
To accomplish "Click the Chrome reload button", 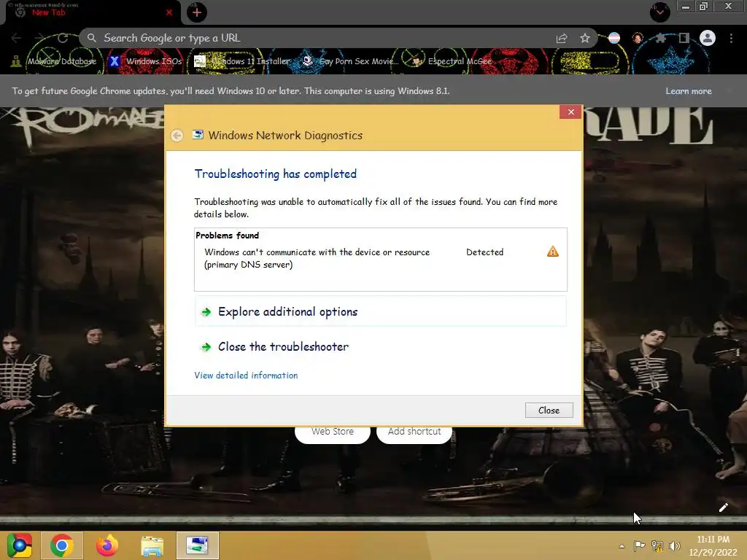I will [63, 38].
